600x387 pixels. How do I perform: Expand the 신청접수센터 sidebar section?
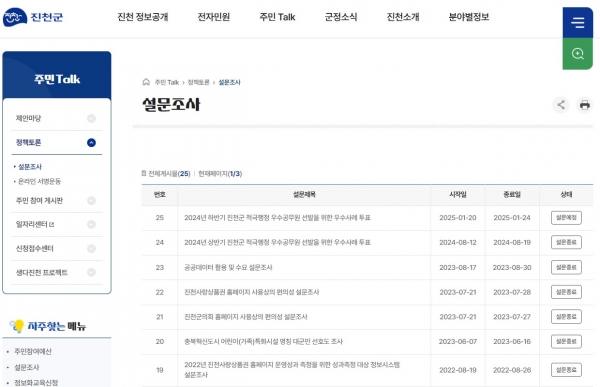click(91, 248)
